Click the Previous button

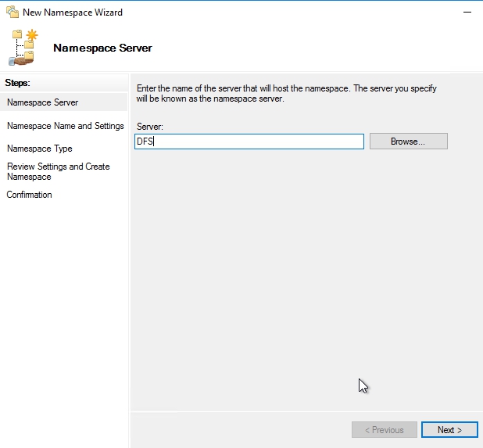(x=384, y=430)
